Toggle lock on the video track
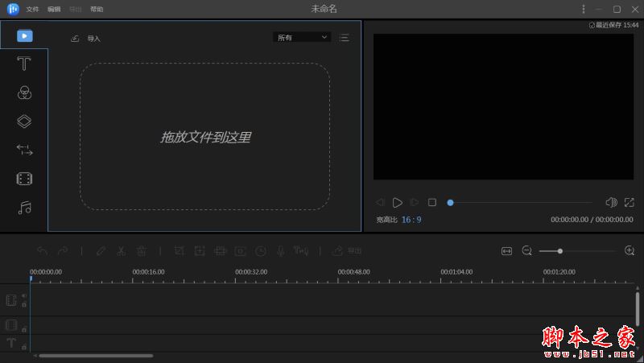Image resolution: width=644 pixels, height=363 pixels. 24,304
